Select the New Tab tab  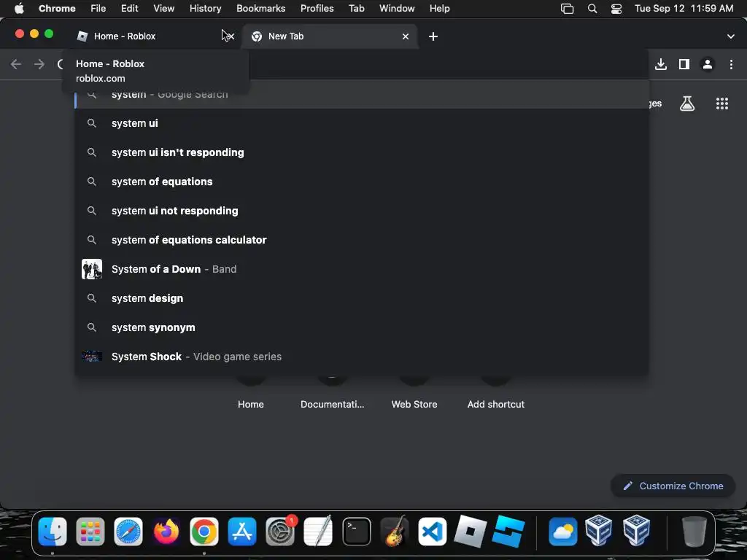click(329, 36)
